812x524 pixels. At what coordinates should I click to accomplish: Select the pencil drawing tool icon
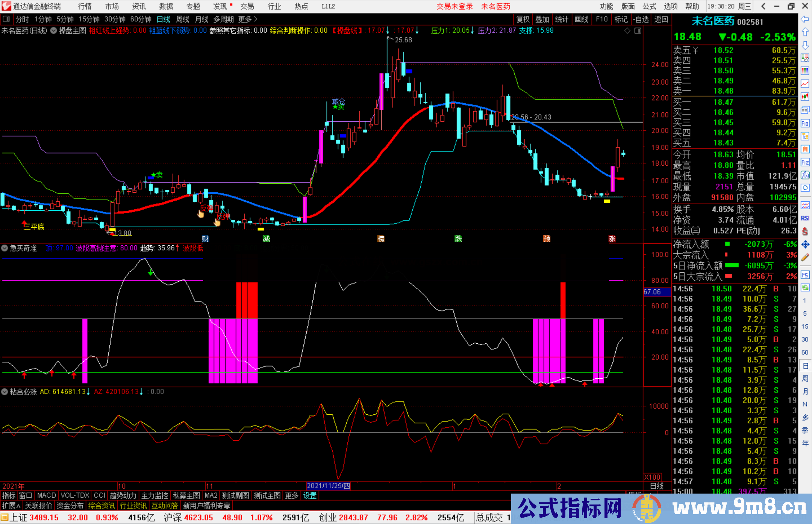pos(805,258)
